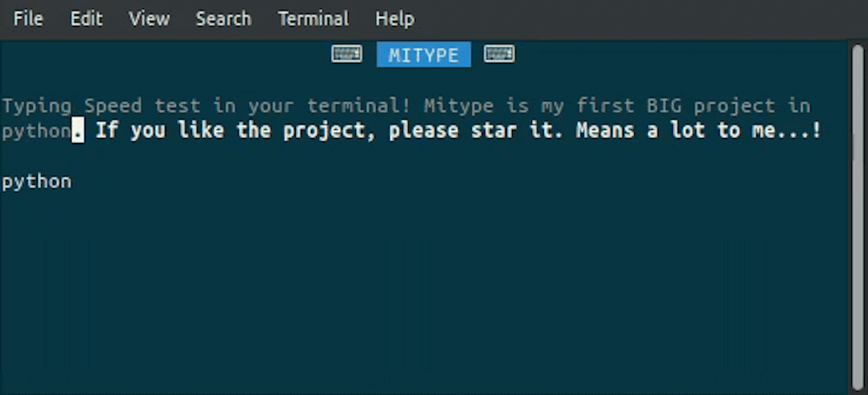Open the Search menu
The width and height of the screenshot is (868, 395).
[223, 18]
